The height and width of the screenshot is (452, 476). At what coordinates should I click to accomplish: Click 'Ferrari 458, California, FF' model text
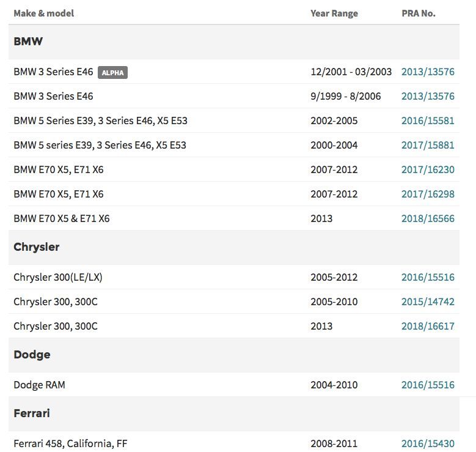[x=70, y=444]
